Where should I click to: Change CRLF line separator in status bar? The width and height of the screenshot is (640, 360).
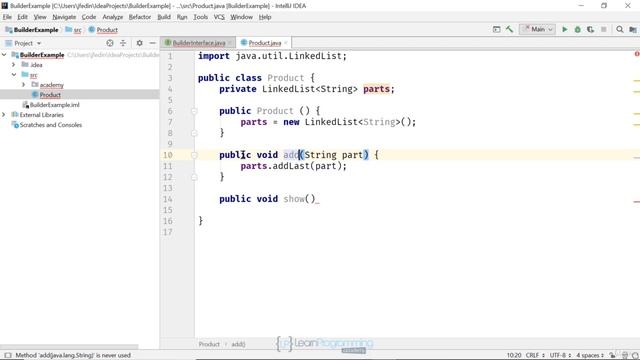535,355
